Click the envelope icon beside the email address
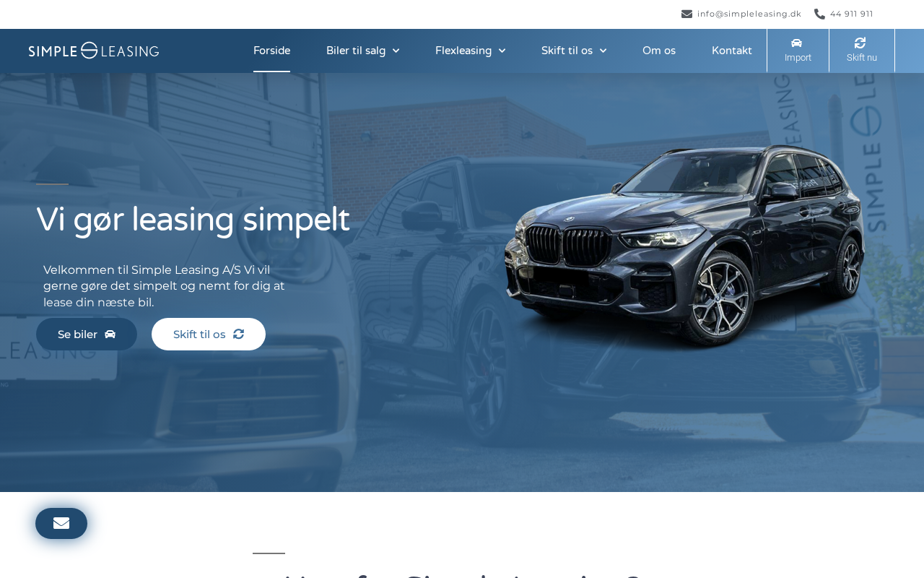This screenshot has height=578, width=924. point(687,14)
